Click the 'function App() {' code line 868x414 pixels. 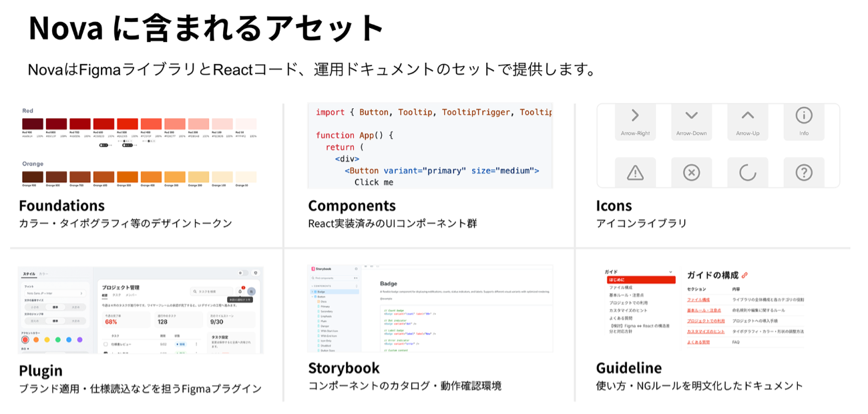tap(355, 135)
